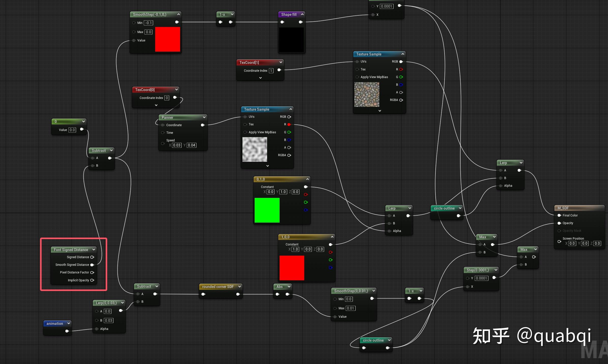Click the red R output pin of the noise Texture Sample
Screen dimensions: 608x364
[x=289, y=124]
